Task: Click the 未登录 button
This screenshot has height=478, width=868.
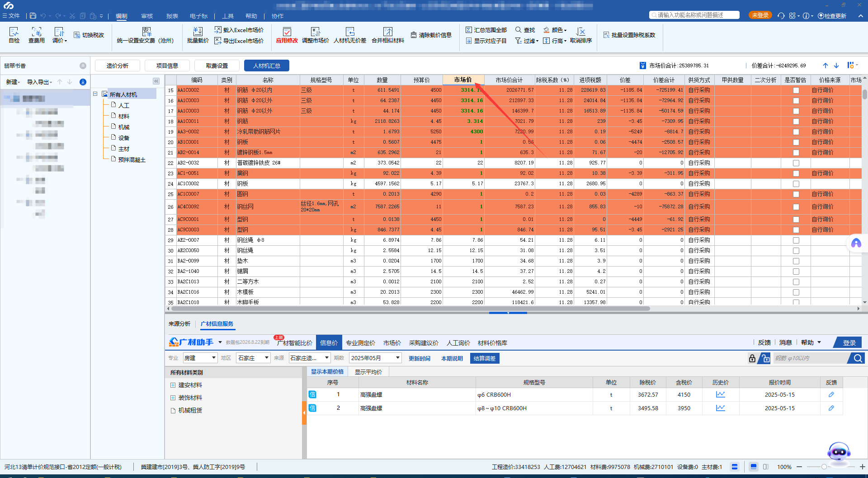Action: pyautogui.click(x=760, y=15)
